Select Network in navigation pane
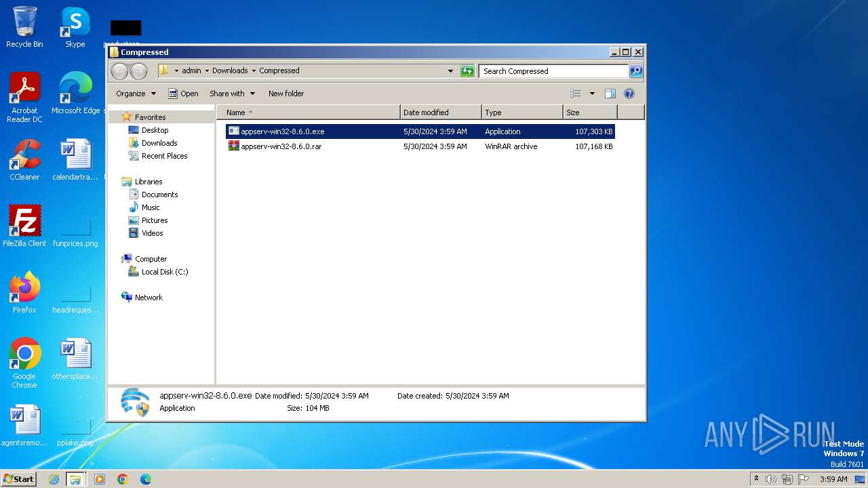Image resolution: width=868 pixels, height=488 pixels. (x=149, y=298)
